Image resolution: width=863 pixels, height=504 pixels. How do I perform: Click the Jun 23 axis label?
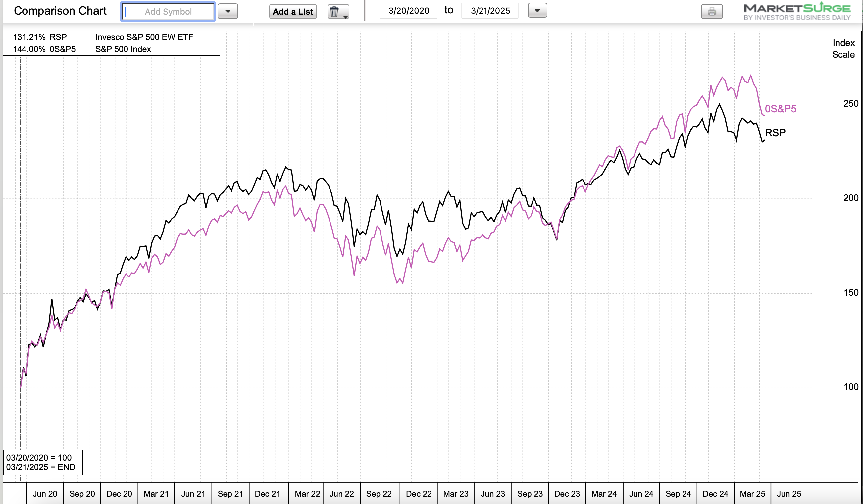[x=493, y=494]
